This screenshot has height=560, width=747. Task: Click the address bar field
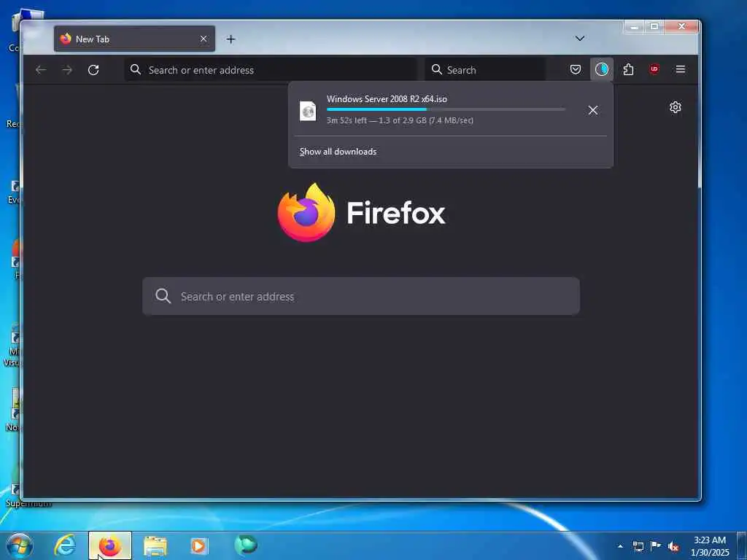click(271, 70)
